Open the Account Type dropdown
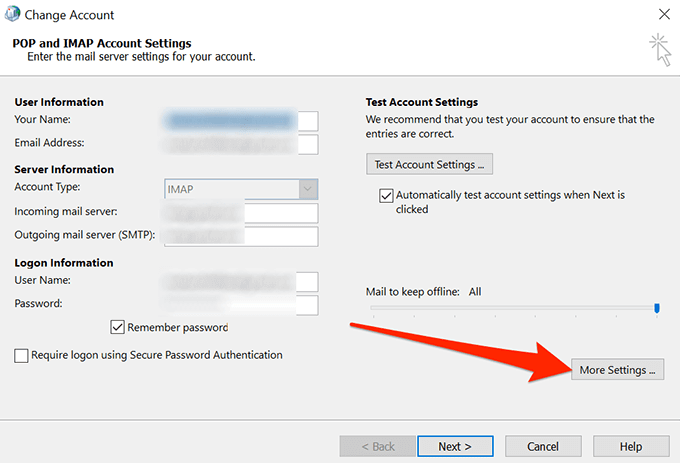The width and height of the screenshot is (680, 463). 308,188
